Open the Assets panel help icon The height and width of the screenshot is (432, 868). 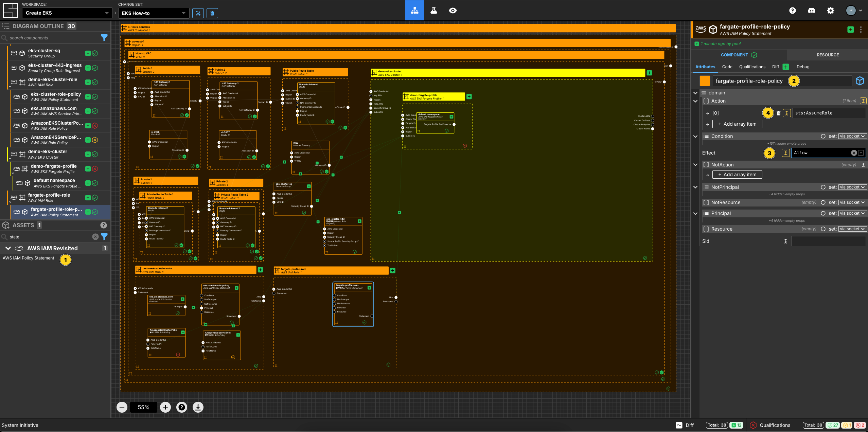pyautogui.click(x=104, y=225)
